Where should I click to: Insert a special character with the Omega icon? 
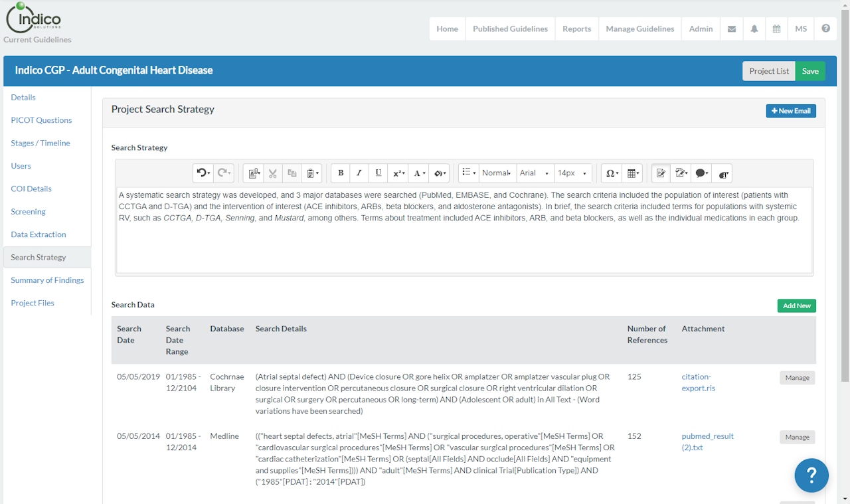point(611,173)
